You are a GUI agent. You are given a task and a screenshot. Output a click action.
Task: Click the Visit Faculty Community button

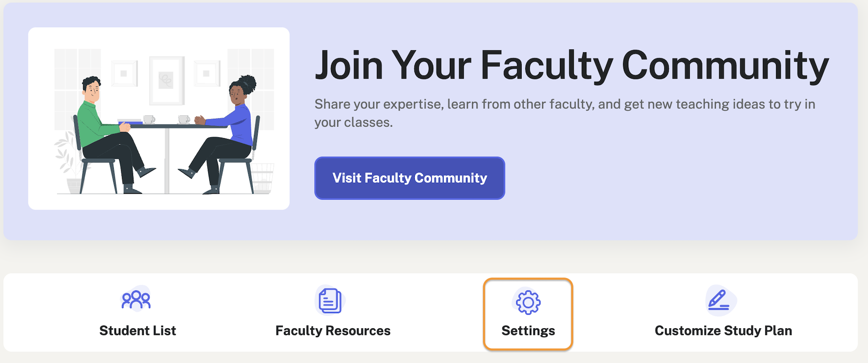[409, 178]
